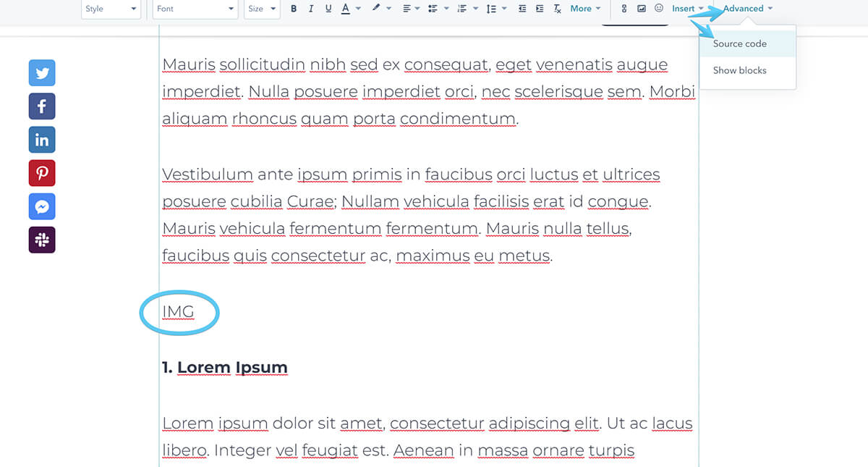Screen dimensions: 868x467
Task: Open the font color picker
Action: click(x=346, y=9)
